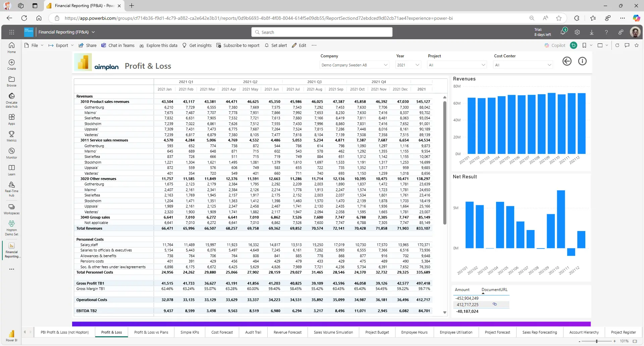Show more sidebar options ellipsis
Viewport: 644px width, 346px height.
[12, 269]
